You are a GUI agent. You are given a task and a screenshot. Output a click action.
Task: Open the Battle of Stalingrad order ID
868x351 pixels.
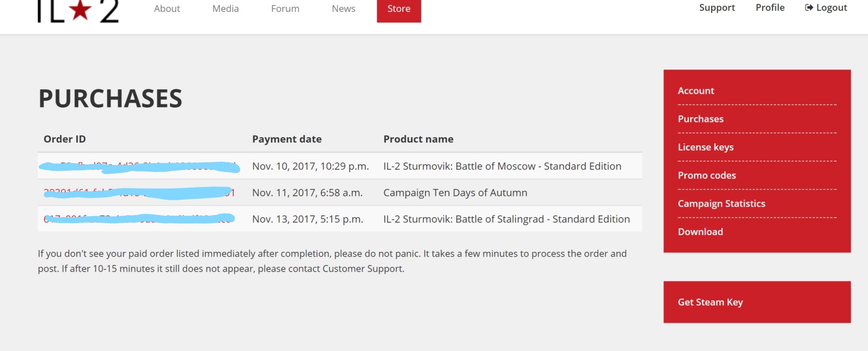pos(139,219)
